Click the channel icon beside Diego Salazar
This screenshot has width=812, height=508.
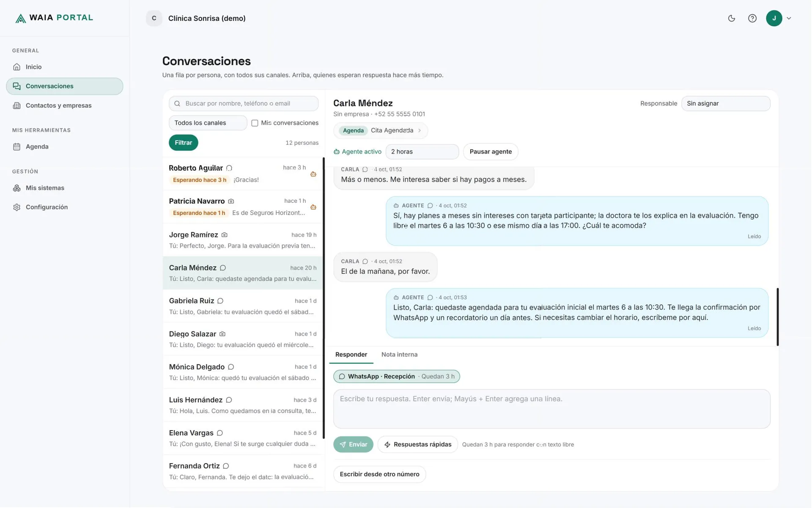(x=222, y=334)
